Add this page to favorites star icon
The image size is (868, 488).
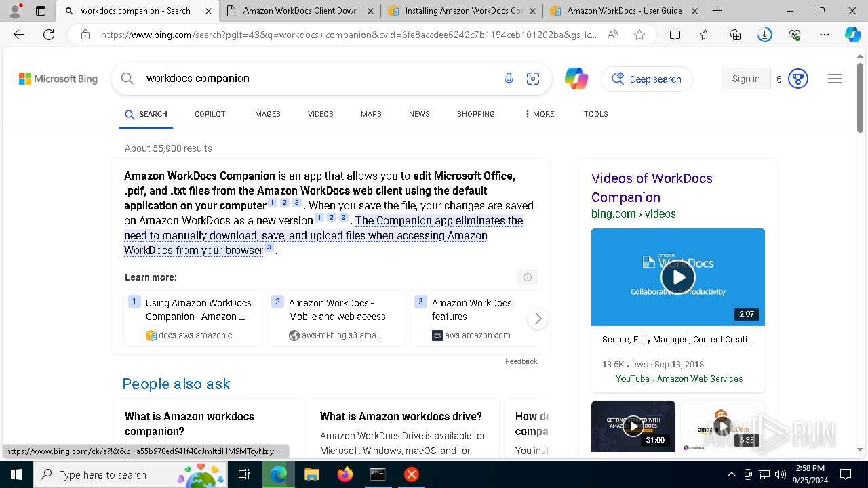coord(639,35)
